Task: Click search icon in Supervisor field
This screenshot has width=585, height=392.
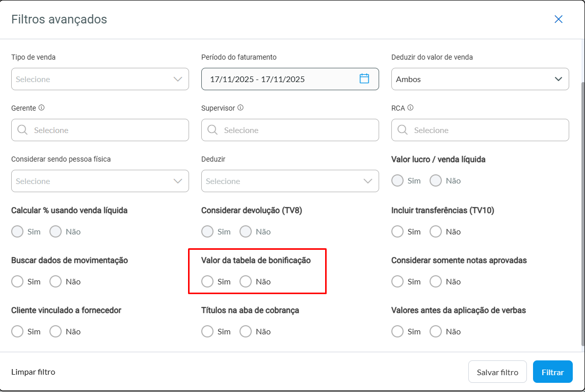Action: (x=212, y=130)
